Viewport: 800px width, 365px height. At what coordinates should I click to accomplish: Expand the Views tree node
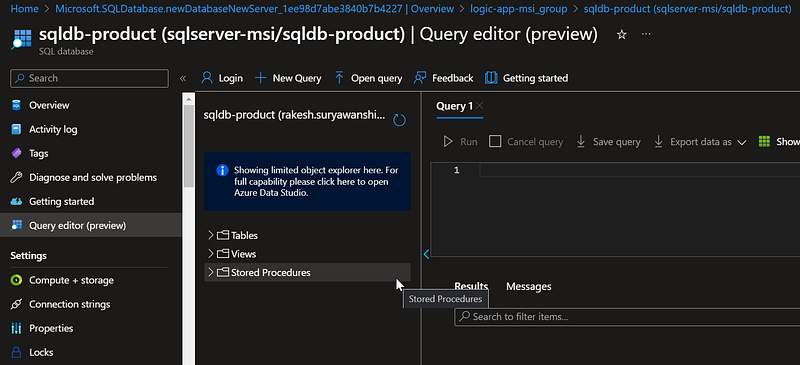(x=210, y=253)
